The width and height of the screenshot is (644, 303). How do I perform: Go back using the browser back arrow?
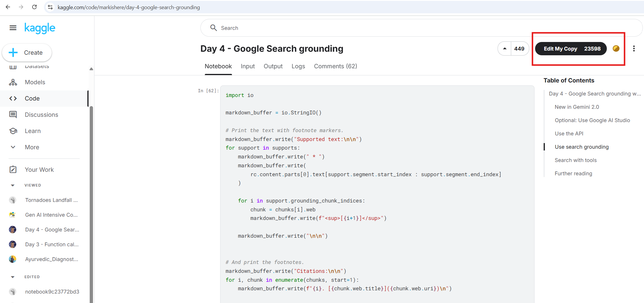(8, 7)
